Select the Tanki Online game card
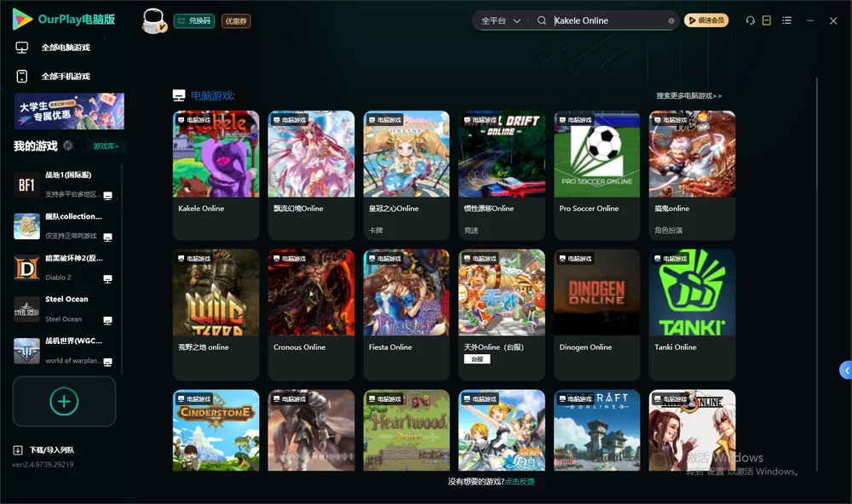The width and height of the screenshot is (852, 504). pos(692,314)
